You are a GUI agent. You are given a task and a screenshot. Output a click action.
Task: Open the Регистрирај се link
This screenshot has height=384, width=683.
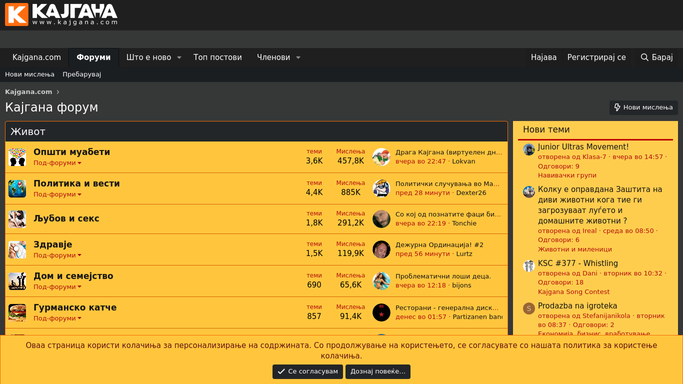[596, 57]
